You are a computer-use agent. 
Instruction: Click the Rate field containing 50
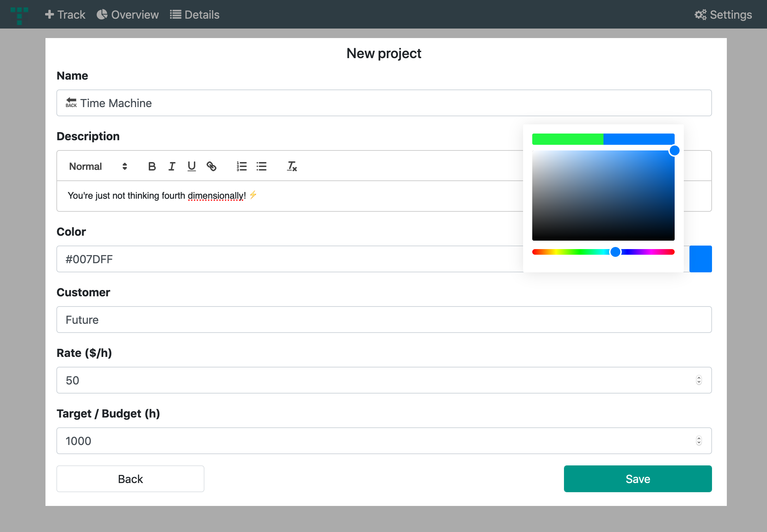click(384, 380)
